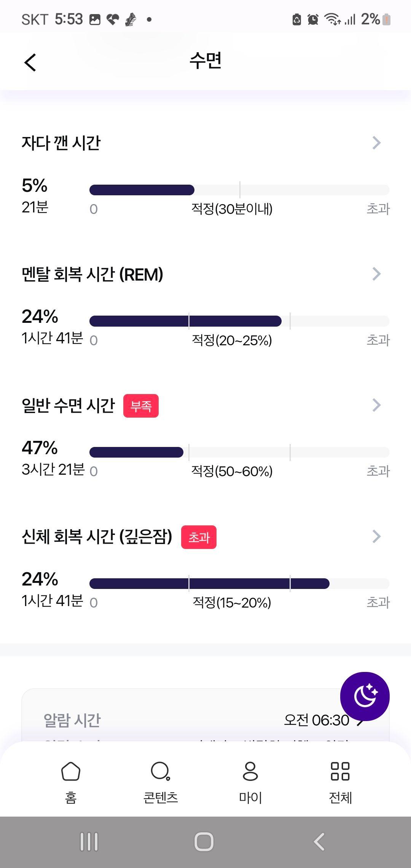Tap Android home navigation button
411x868 pixels.
coord(204,842)
